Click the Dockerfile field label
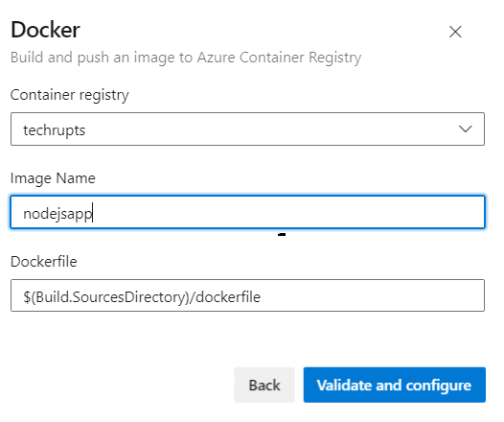The image size is (504, 422). 44,262
